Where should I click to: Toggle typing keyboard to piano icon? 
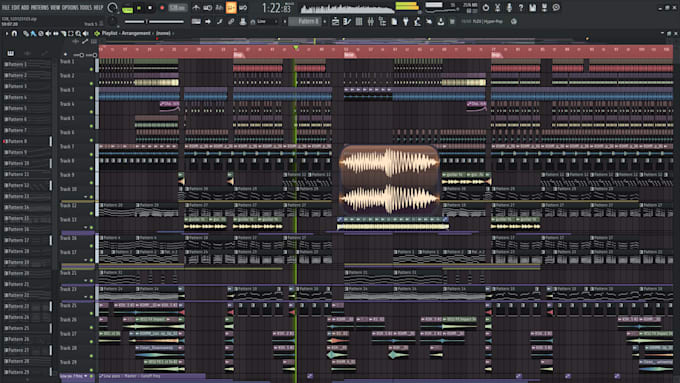click(196, 21)
